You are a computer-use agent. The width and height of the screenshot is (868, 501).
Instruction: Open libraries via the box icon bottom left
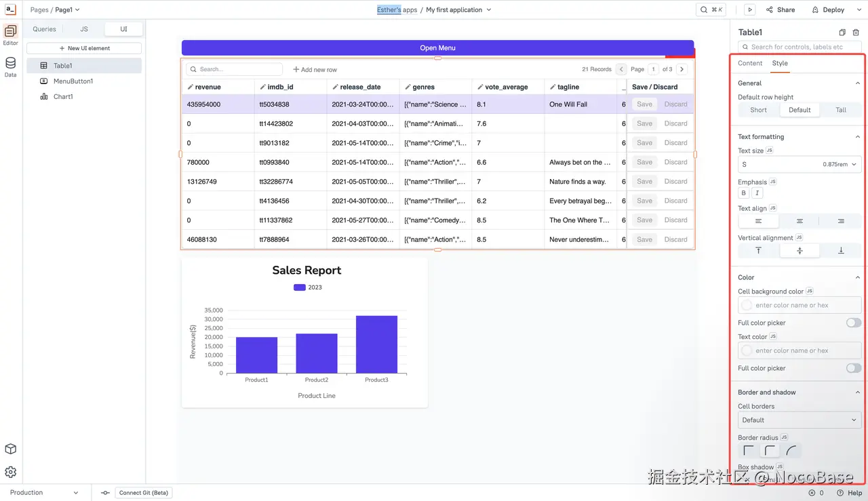pos(10,449)
